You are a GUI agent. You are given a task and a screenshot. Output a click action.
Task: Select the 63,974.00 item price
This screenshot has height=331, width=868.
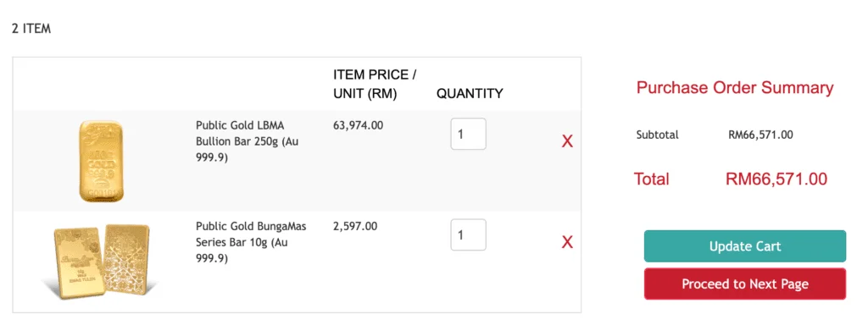click(358, 125)
